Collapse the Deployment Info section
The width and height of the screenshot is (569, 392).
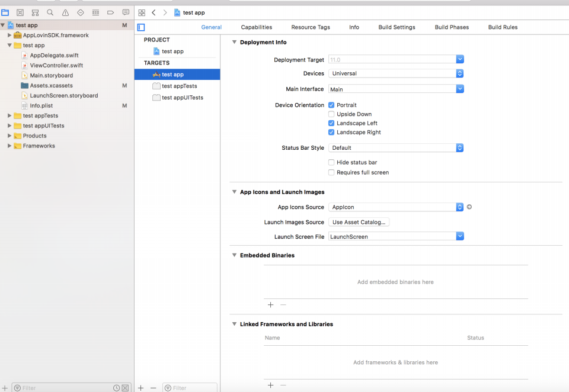coord(235,42)
